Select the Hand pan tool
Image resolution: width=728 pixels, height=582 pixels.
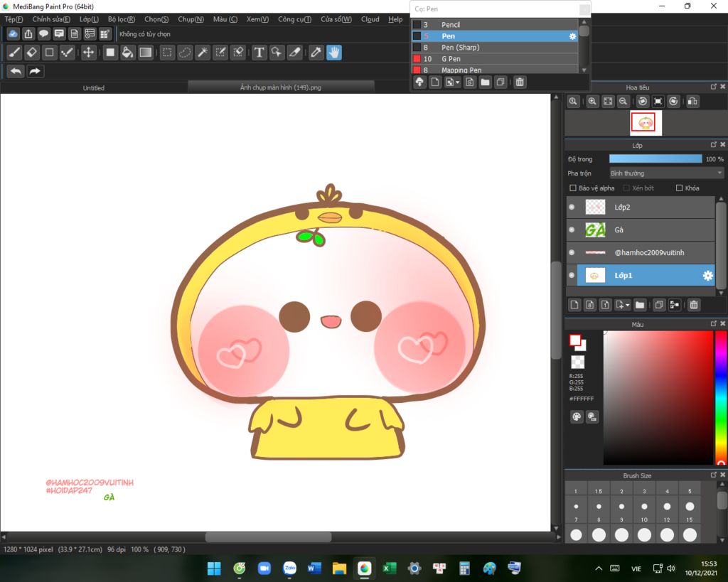point(334,53)
